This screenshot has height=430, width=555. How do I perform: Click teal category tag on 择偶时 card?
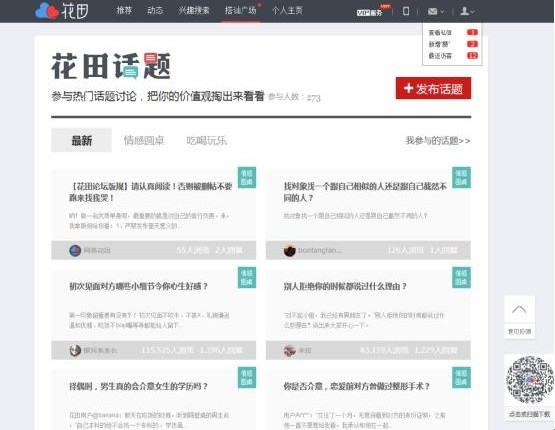click(247, 377)
